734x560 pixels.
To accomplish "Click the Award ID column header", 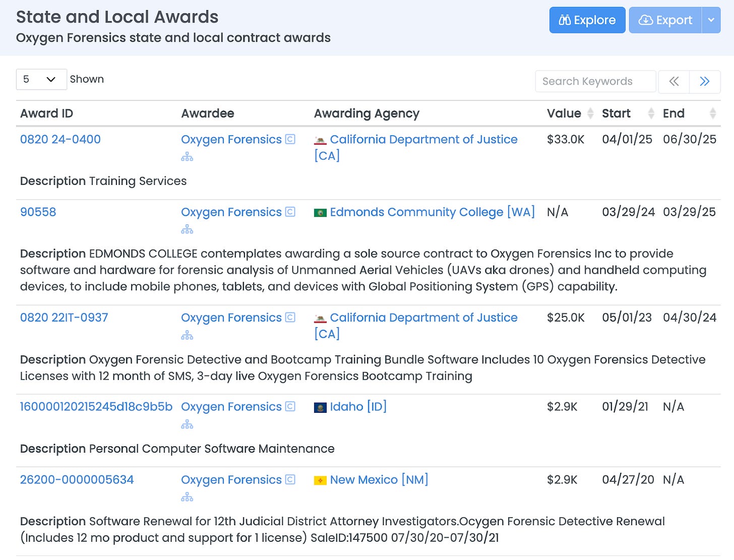I will [x=46, y=113].
